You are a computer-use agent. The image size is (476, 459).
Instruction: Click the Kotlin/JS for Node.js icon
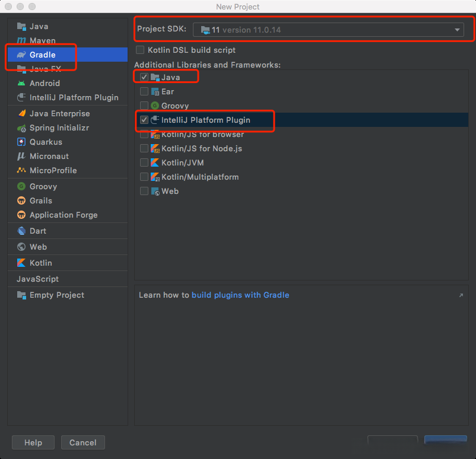pos(155,148)
